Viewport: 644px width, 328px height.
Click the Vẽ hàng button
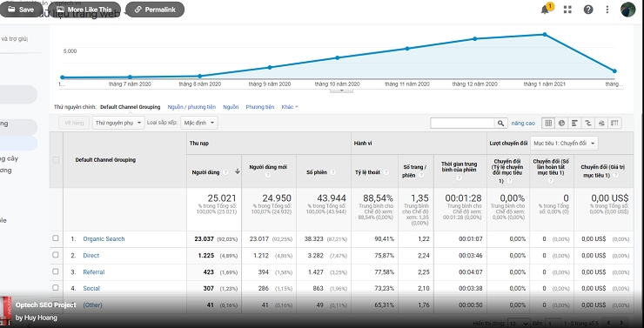click(x=74, y=123)
